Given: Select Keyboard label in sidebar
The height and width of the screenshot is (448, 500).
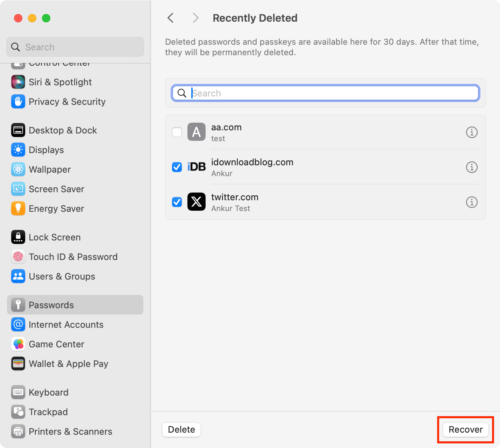Looking at the screenshot, I should (49, 392).
